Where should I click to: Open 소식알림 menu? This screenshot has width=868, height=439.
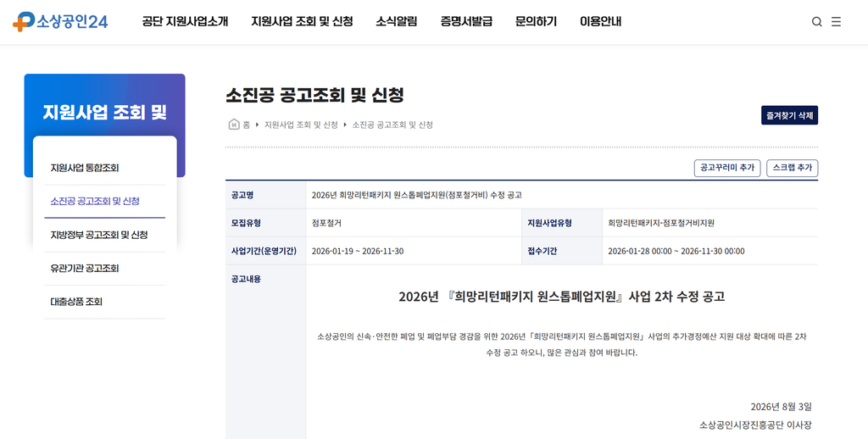click(x=397, y=21)
